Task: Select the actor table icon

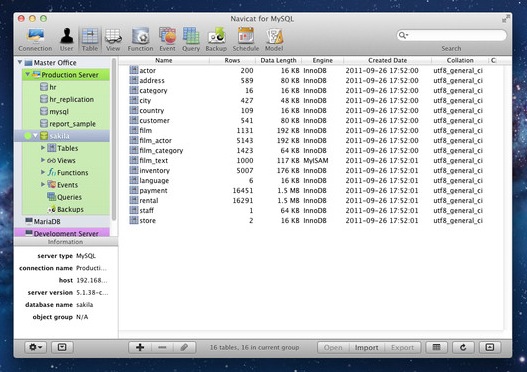Action: 134,70
